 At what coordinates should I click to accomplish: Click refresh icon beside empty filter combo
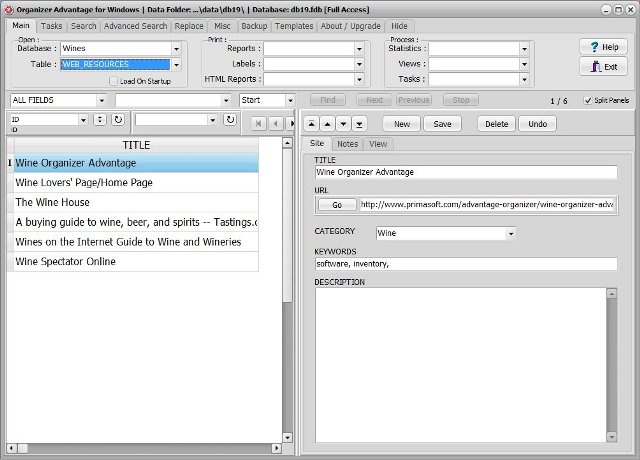[x=230, y=120]
